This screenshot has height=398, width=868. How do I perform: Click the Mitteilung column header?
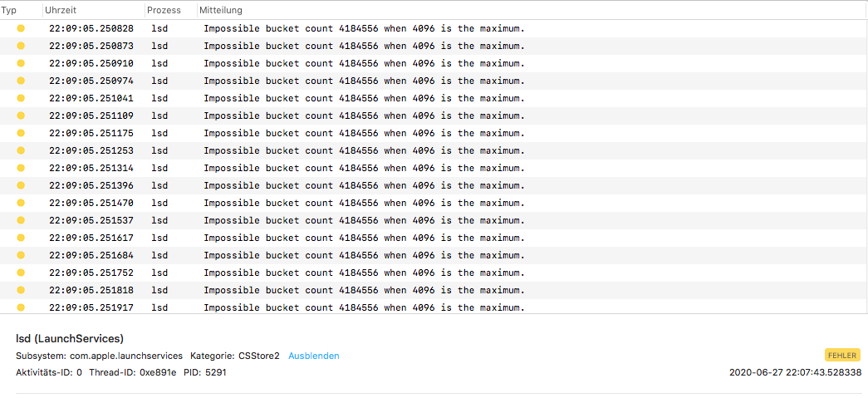click(221, 11)
